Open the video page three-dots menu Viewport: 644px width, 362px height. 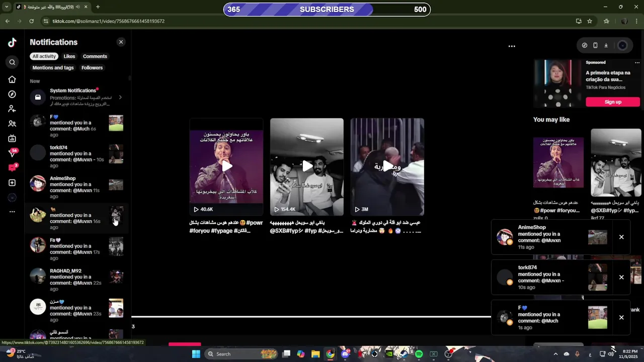click(512, 46)
